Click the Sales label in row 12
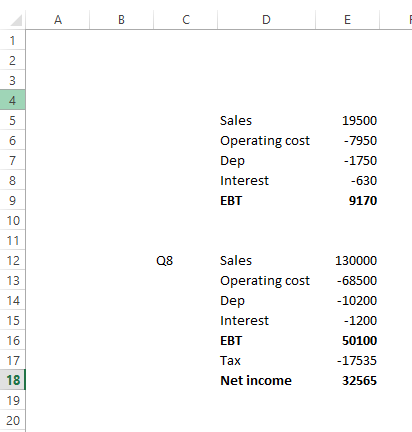 (x=236, y=261)
